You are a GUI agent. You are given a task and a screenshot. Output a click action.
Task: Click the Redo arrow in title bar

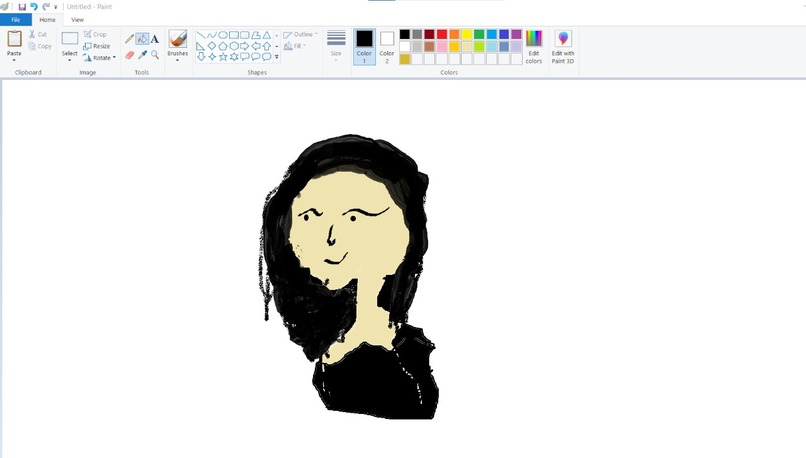(x=46, y=7)
